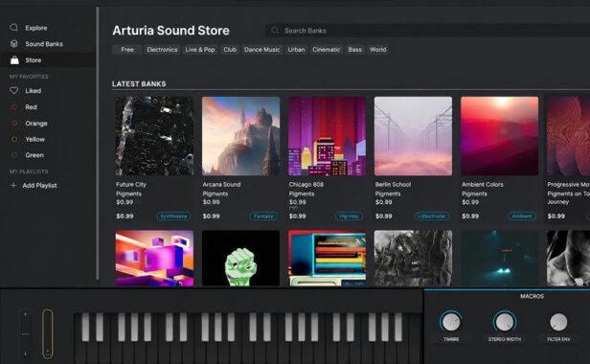Click the Stereo Width macro knob
The image size is (590, 364).
pyautogui.click(x=505, y=322)
